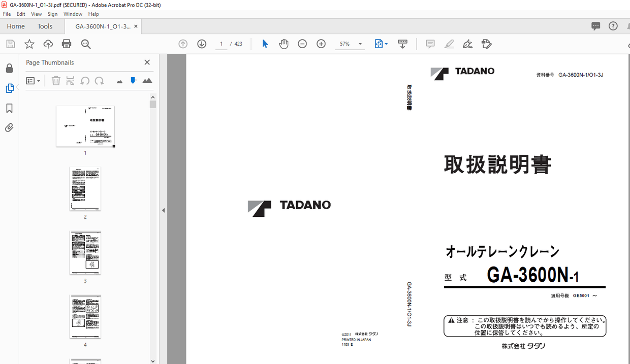Collapse the left navigation pane arrow
This screenshot has height=364, width=630.
(x=163, y=210)
